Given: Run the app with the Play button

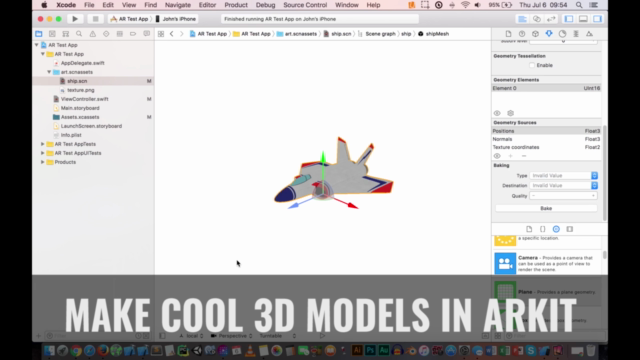Looking at the screenshot, I should pos(75,19).
